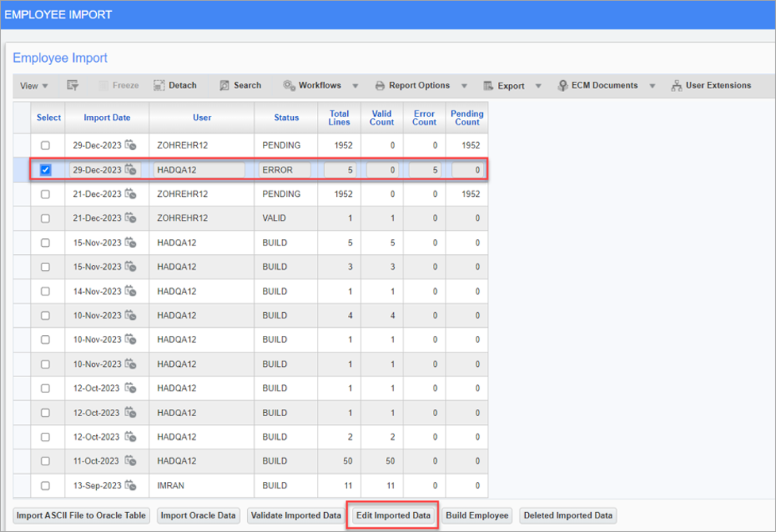Expand the Report Options dropdown arrow
The image size is (776, 532).
pos(464,86)
